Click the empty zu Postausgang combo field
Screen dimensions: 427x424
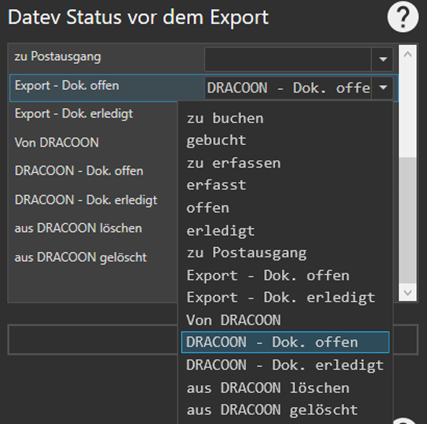click(x=288, y=59)
